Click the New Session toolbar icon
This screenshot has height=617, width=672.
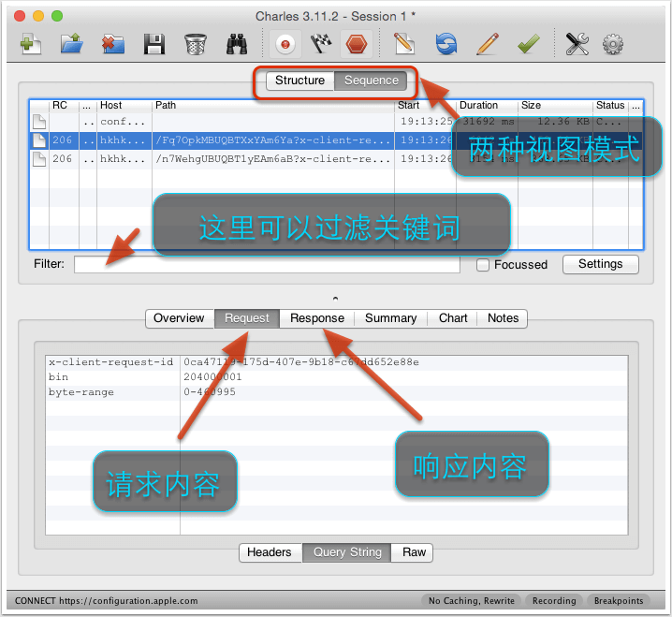31,44
